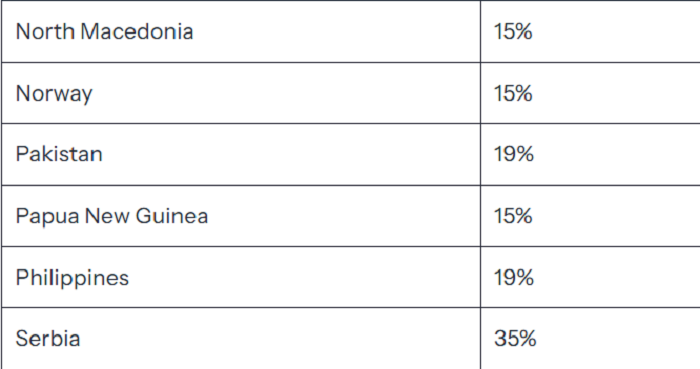Click the word Papua in fourth row
Viewport: 700px width, 369px height.
[48, 216]
